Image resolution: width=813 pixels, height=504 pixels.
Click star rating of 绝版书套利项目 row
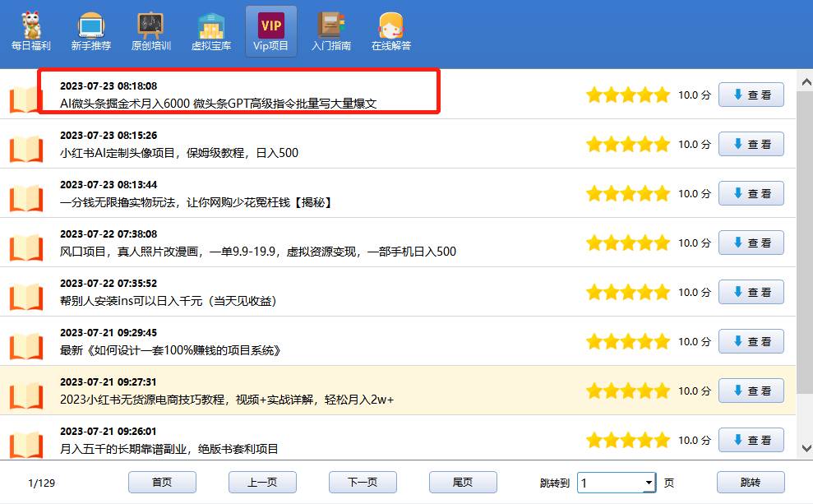pos(628,440)
